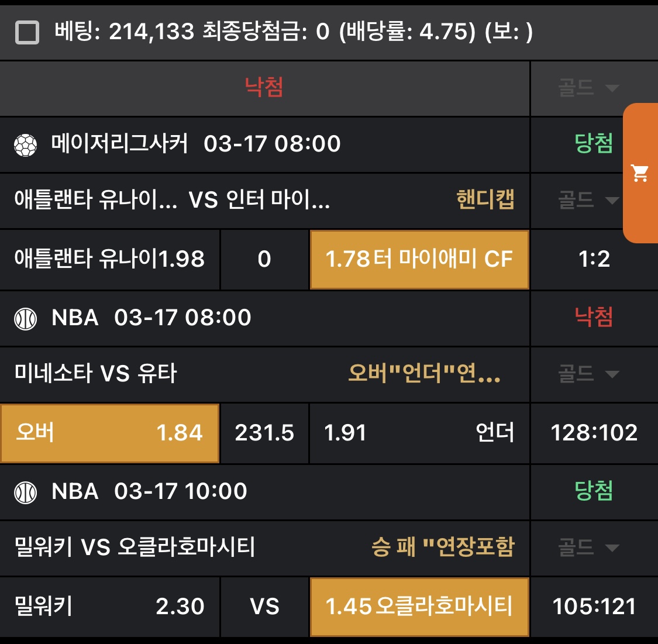Click the 승 패 연장포함 bet type label

[443, 548]
